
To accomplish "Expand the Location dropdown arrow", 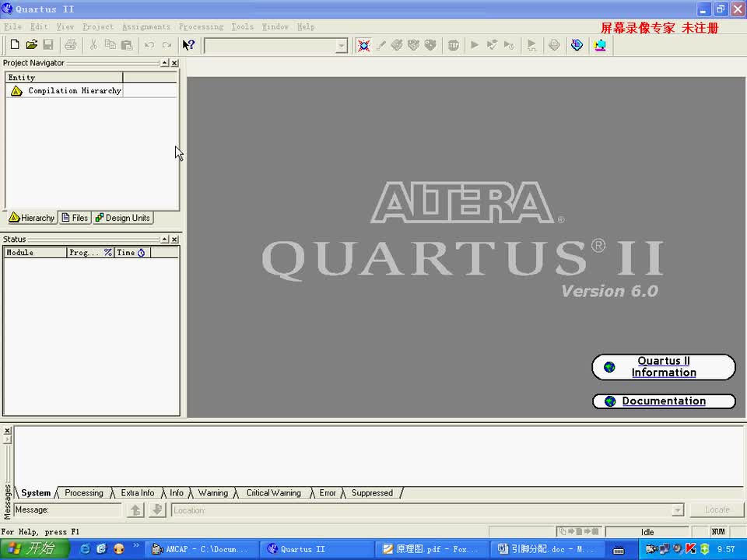I will click(678, 510).
